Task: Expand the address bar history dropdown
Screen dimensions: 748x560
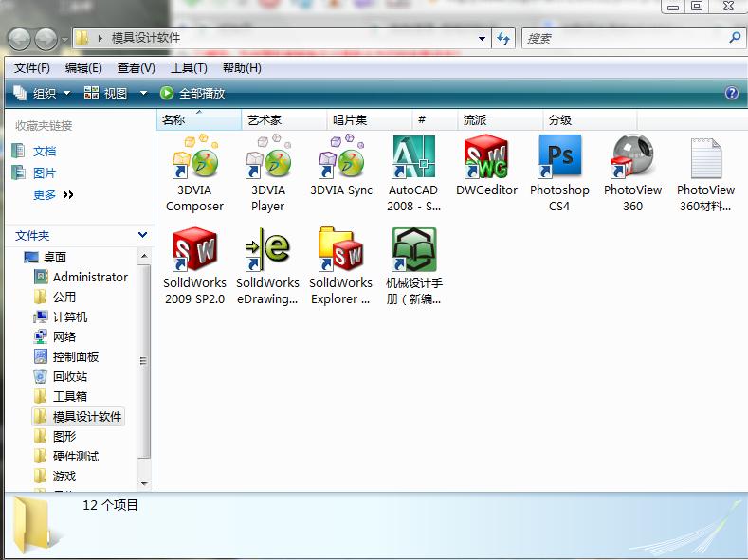Action: coord(482,39)
